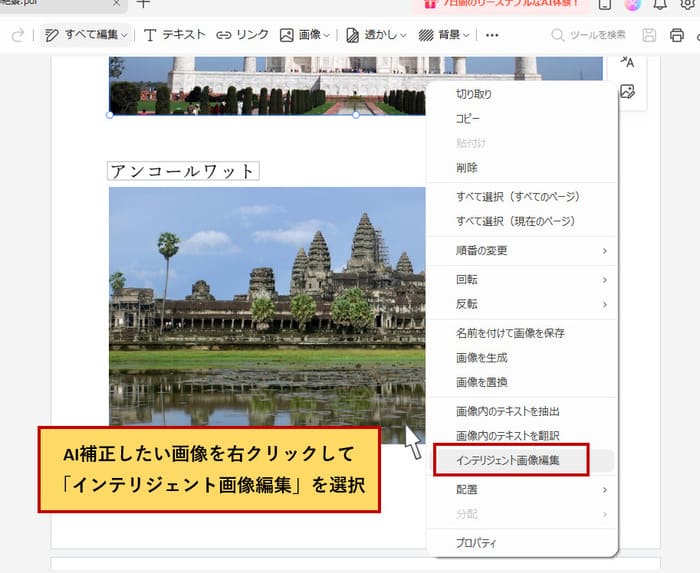Image resolution: width=700 pixels, height=573 pixels.
Task: Select the テキスト text tool
Action: click(x=175, y=35)
